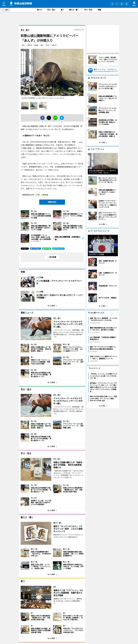Viewport: 138px width, 644px height.
Task: Open the Instagram icon in header
Action: (x=122, y=4)
